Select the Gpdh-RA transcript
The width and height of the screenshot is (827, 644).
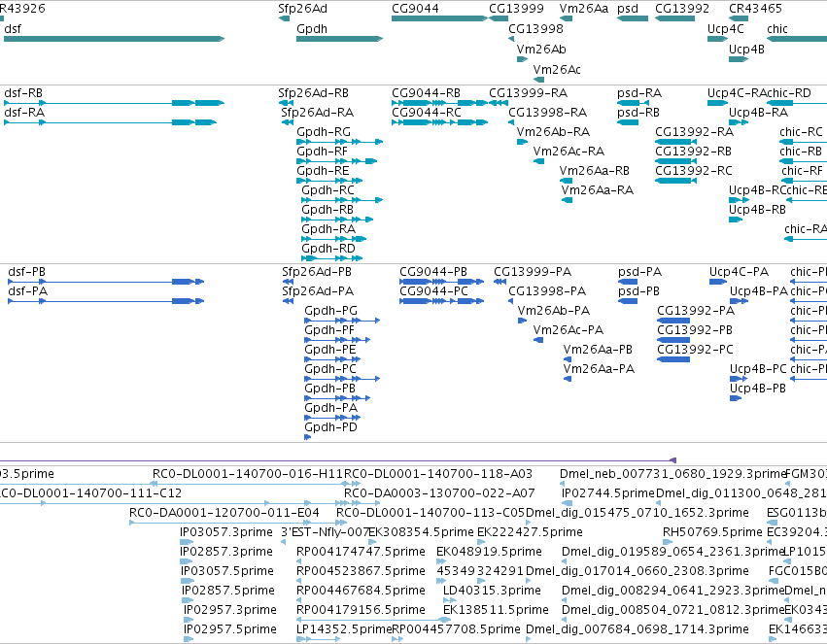(334, 239)
